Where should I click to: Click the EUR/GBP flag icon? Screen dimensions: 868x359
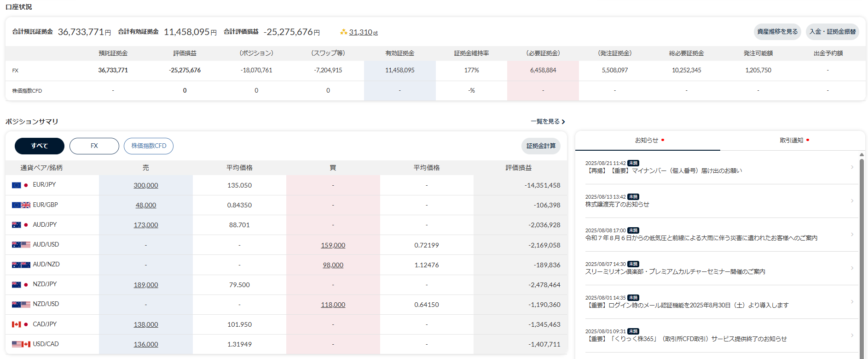click(x=21, y=205)
